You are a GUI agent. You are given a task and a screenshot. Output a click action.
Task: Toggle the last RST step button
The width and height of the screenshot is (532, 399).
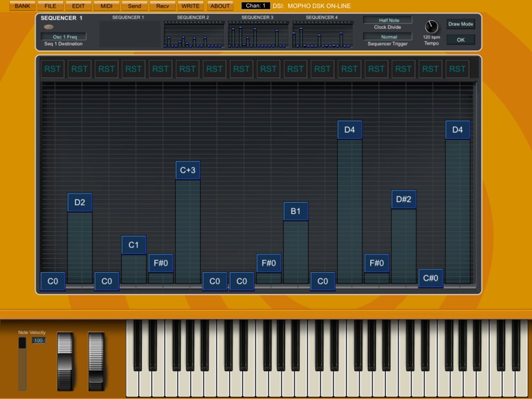(457, 69)
